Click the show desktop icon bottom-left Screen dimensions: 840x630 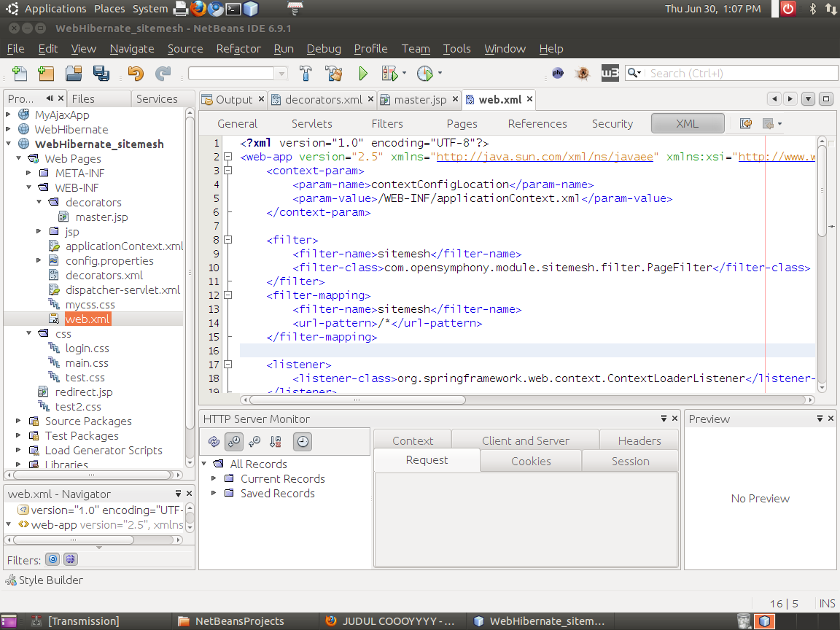click(x=9, y=621)
